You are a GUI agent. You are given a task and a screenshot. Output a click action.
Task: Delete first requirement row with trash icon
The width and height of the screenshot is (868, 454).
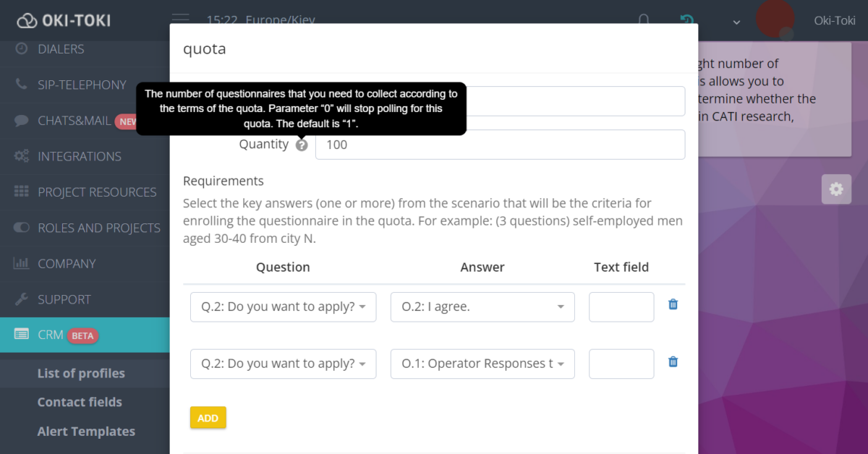tap(673, 304)
